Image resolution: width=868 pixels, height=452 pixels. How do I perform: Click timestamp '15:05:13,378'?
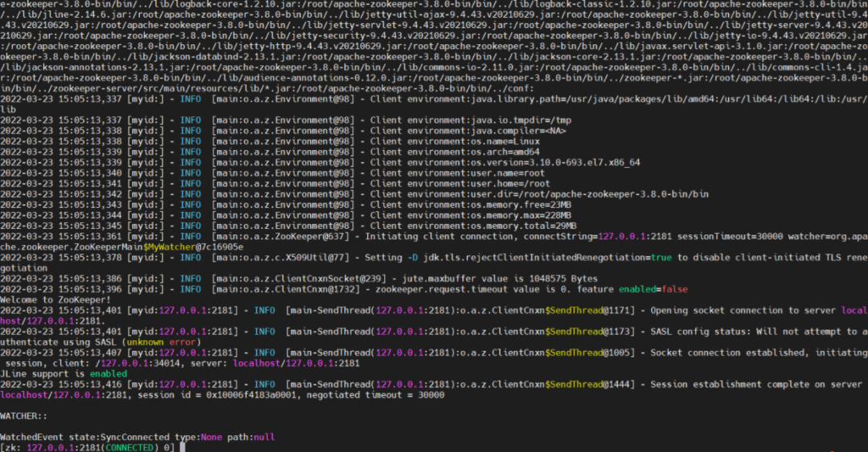click(x=90, y=257)
